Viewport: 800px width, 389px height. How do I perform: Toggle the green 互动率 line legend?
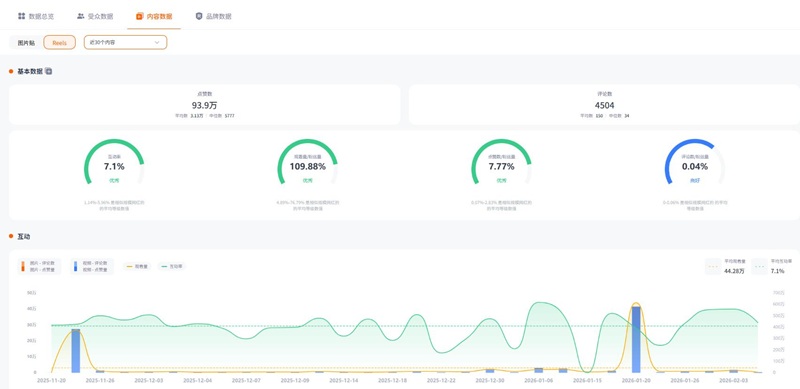[172, 266]
